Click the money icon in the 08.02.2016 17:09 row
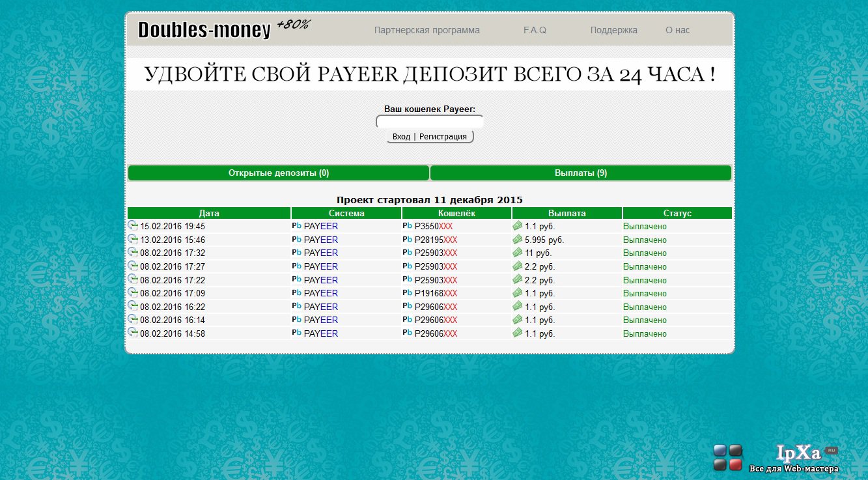The image size is (868, 480). [x=518, y=292]
